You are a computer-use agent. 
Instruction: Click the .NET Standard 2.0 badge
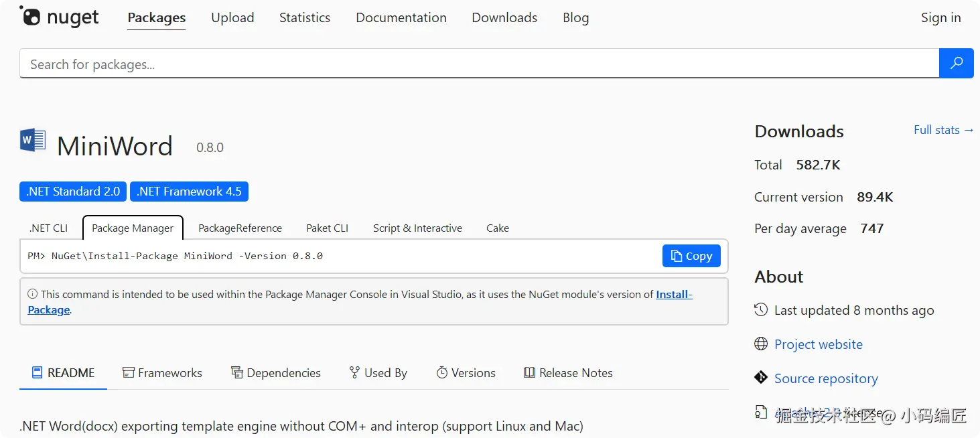[73, 192]
